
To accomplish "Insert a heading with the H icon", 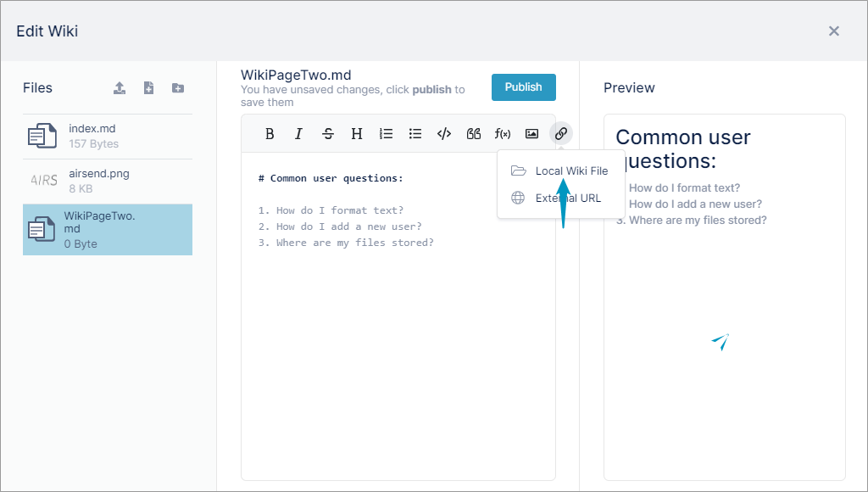I will [x=357, y=133].
